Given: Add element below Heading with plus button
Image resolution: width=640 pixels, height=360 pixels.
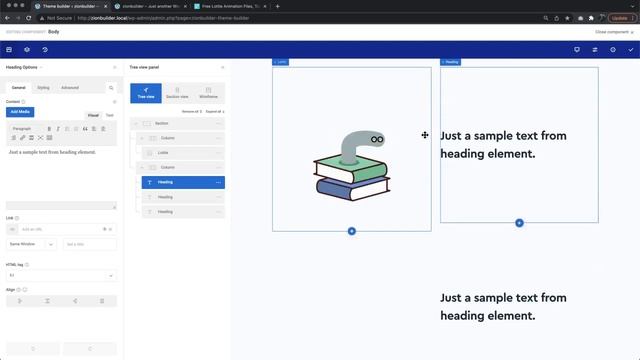Looking at the screenshot, I should coord(519,223).
